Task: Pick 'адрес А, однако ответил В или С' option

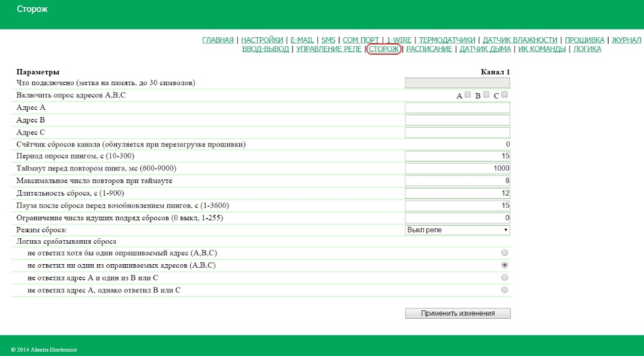Action: (504, 290)
